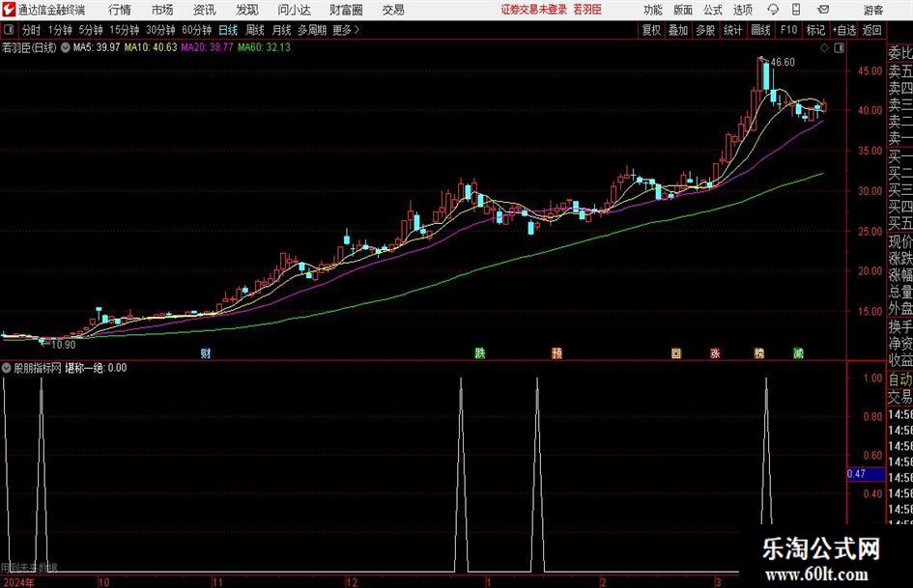This screenshot has width=913, height=588.
Task: Click the 0.47 value box on indicator axis
Action: pos(866,474)
